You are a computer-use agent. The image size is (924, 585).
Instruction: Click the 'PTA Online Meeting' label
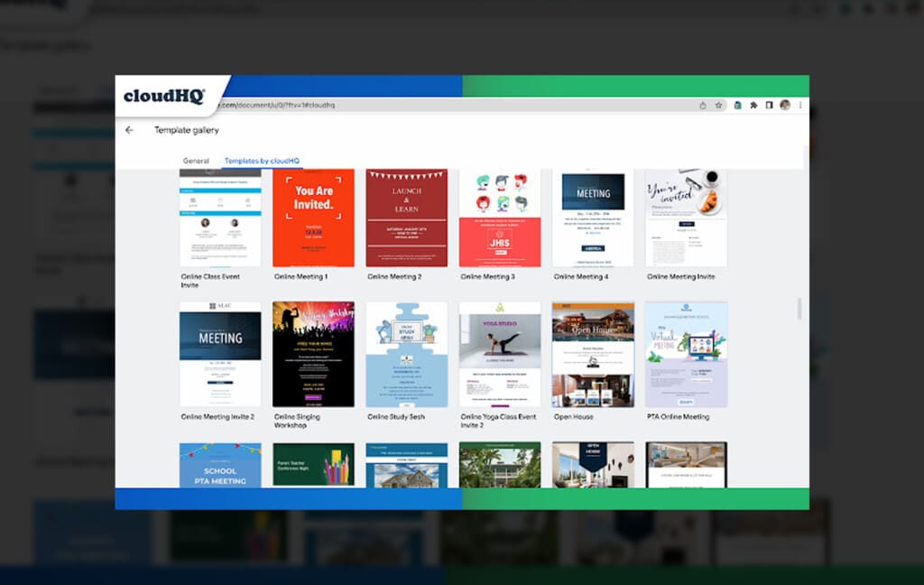[x=678, y=417]
